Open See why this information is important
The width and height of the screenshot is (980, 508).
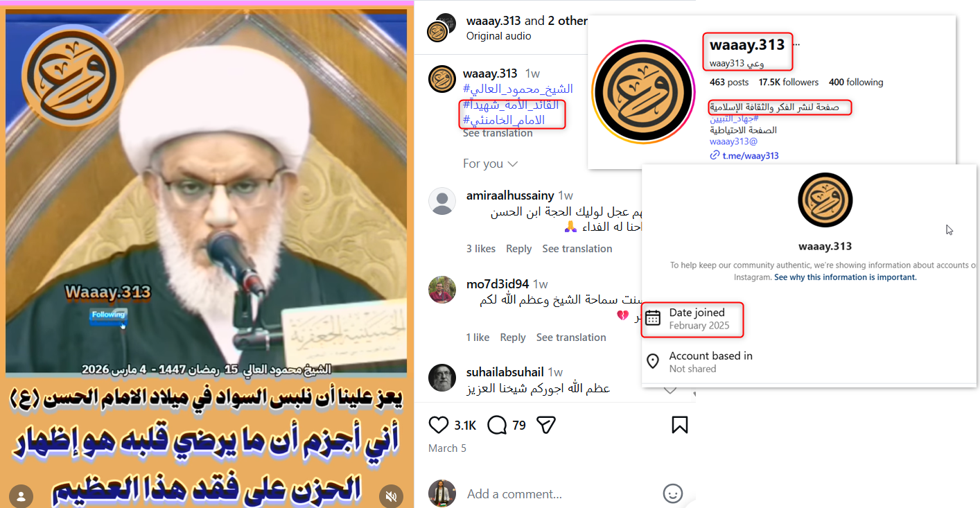(846, 277)
